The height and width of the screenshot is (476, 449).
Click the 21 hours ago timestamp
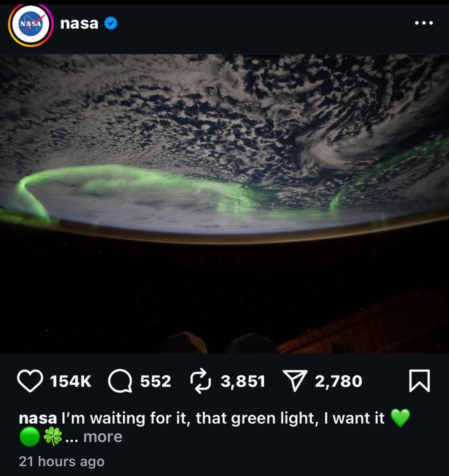click(61, 461)
